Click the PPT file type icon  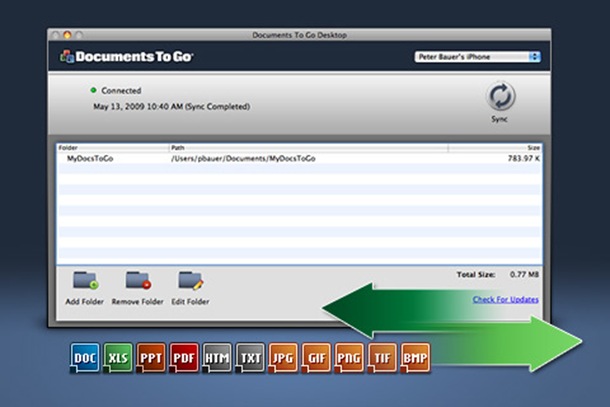coord(151,358)
